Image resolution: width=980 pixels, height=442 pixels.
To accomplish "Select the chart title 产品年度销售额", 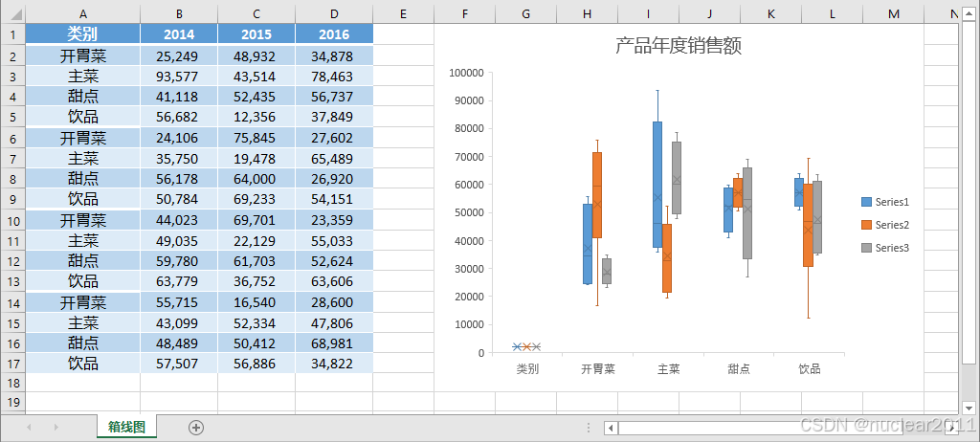I will [x=679, y=46].
